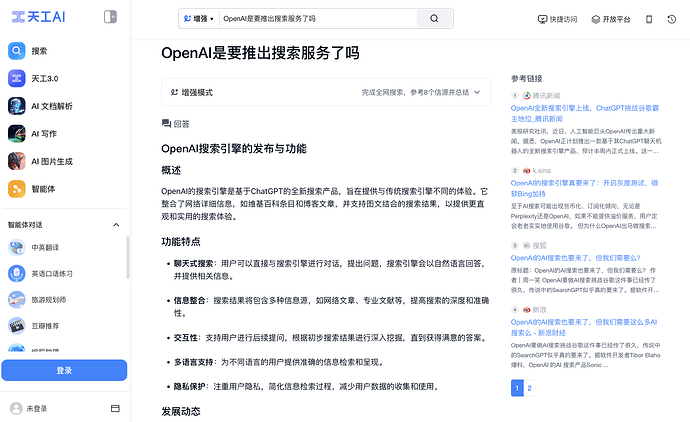Click the sidebar agent list scrollbar
The image size is (690, 422).
coord(128,257)
